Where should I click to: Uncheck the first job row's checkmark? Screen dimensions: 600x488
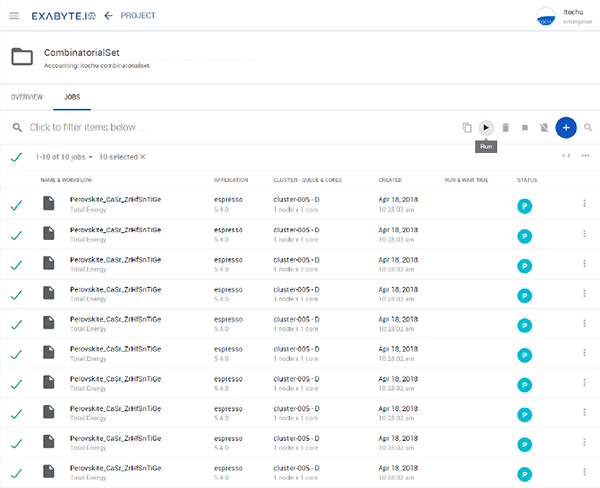(16, 206)
